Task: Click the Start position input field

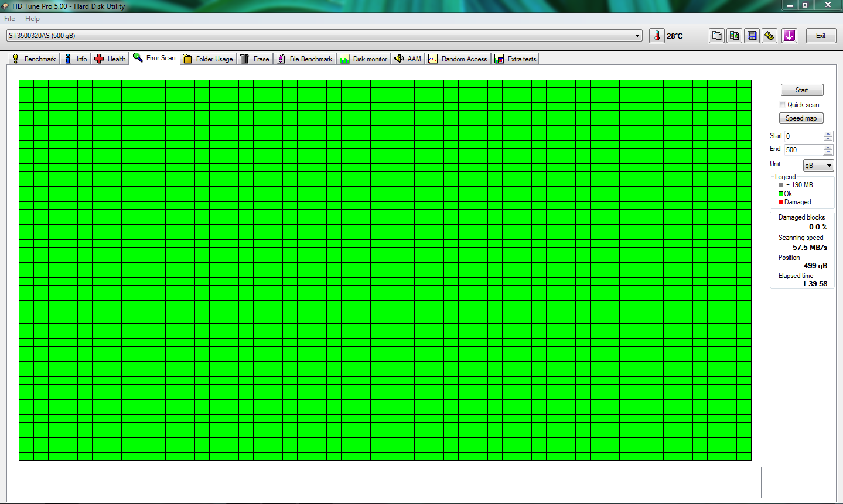Action: (x=804, y=136)
